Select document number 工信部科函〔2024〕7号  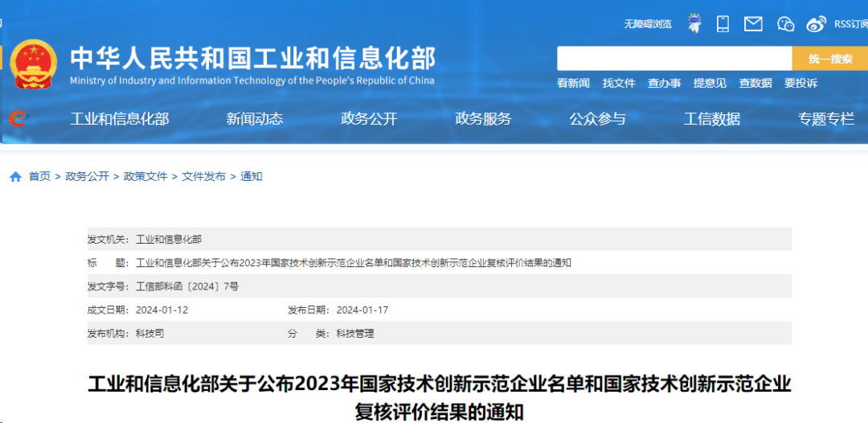point(187,287)
